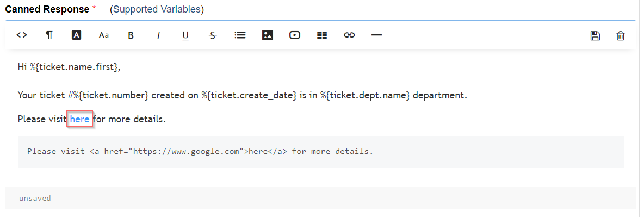Click the greeting line 'Hi %{ticket.name.first},'
644x217 pixels.
[69, 67]
